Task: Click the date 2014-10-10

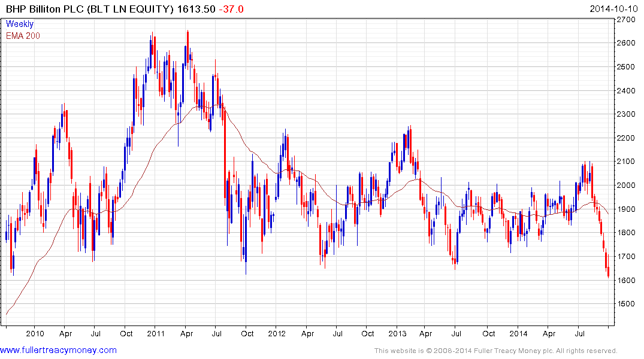Action: pos(613,9)
